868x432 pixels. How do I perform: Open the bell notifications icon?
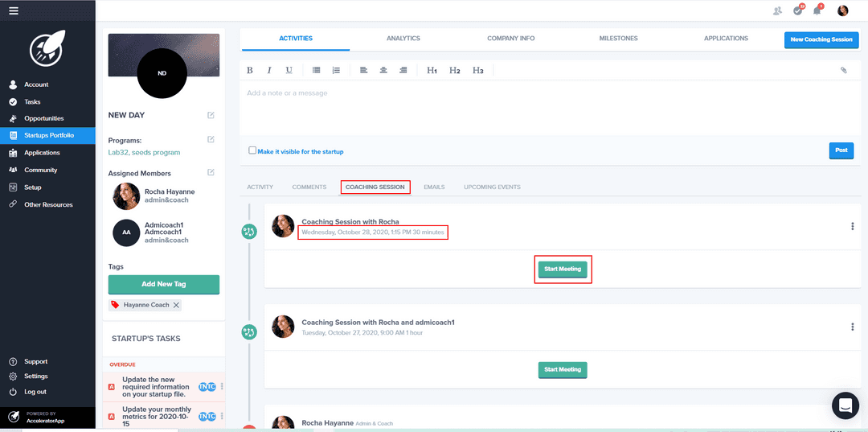click(x=817, y=10)
